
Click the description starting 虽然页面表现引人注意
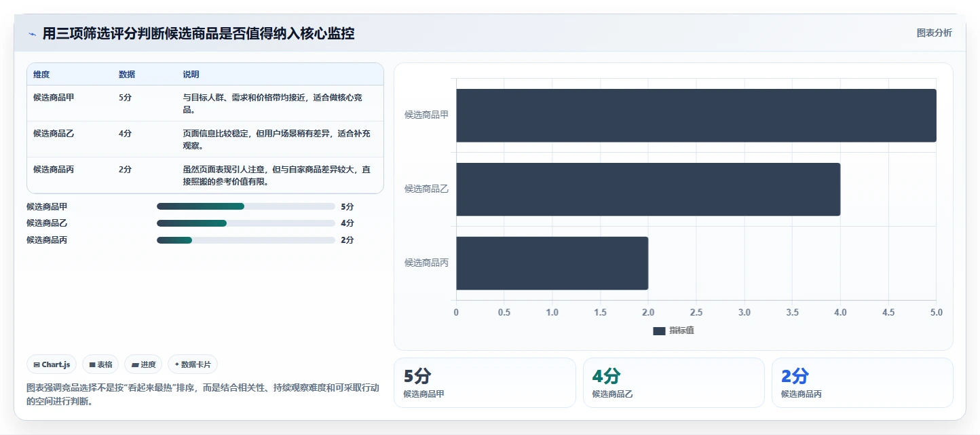(x=277, y=175)
